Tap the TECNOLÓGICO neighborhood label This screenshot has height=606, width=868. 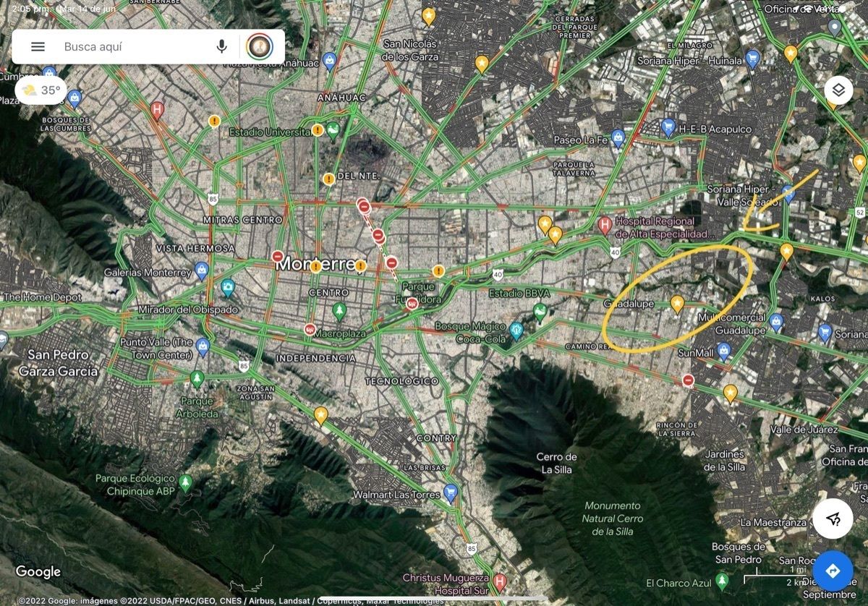coord(401,381)
